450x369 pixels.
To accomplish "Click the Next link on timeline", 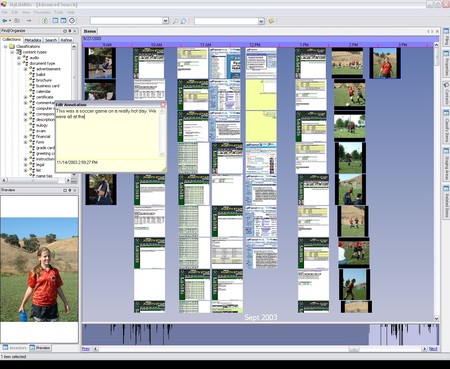I will (433, 349).
